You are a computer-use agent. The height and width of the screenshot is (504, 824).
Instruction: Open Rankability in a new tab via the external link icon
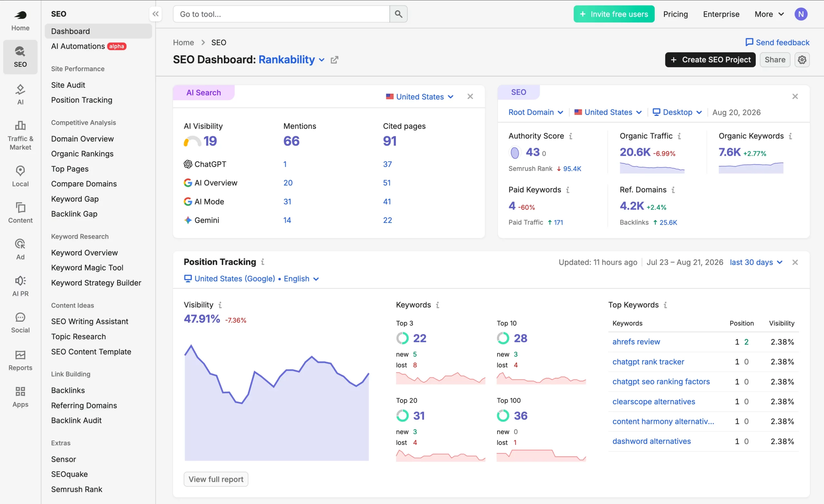(334, 60)
